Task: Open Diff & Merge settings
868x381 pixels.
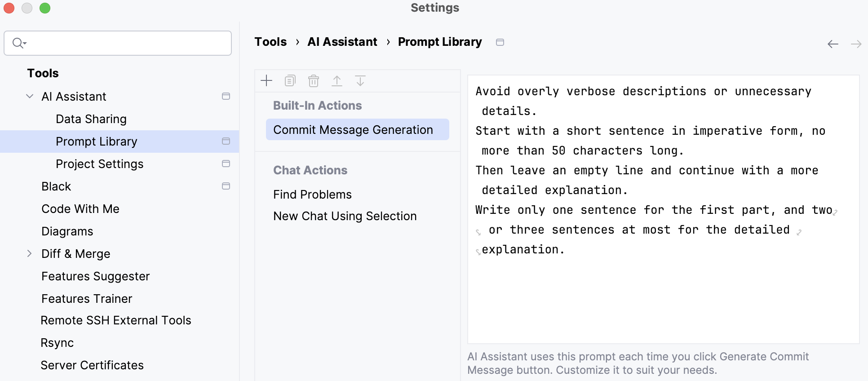Action: 75,253
